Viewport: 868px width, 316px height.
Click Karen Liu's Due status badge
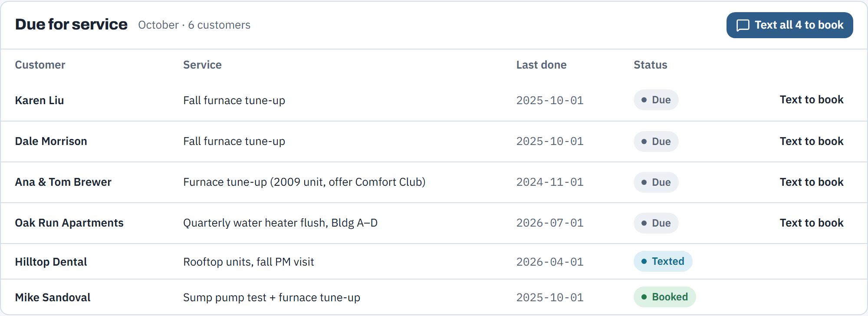(x=656, y=100)
